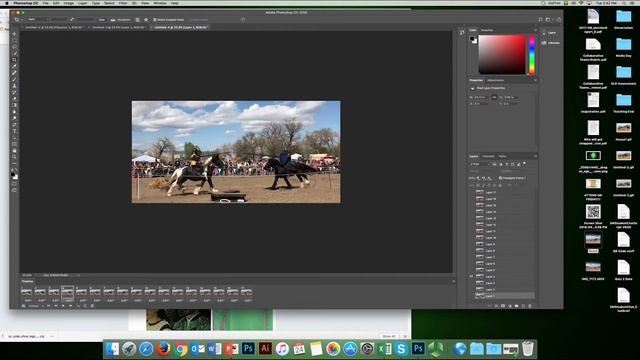Viewport: 640px width, 360px height.
Task: Open frame delay dropdown under first frame
Action: [28, 301]
